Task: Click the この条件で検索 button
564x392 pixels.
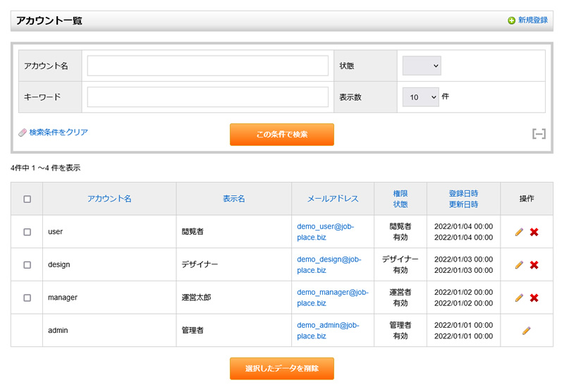Action: 281,135
